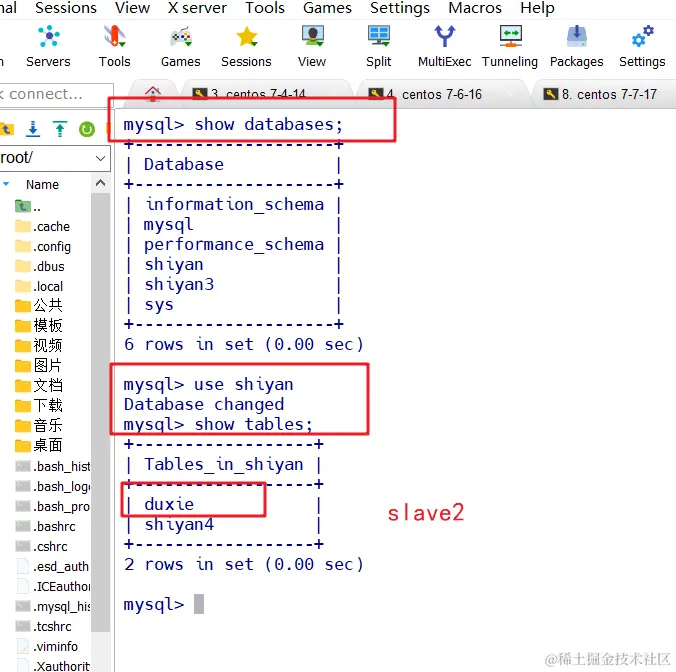Select the 下载 folder
Screen dimensions: 676x672
coord(38,405)
